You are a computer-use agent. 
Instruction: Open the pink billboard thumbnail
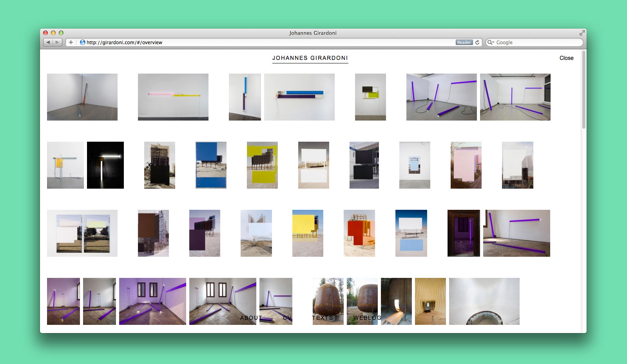pos(466,165)
